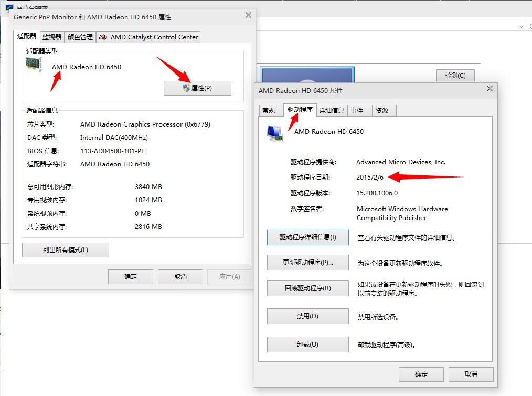Select the 常规 tab

pos(269,110)
